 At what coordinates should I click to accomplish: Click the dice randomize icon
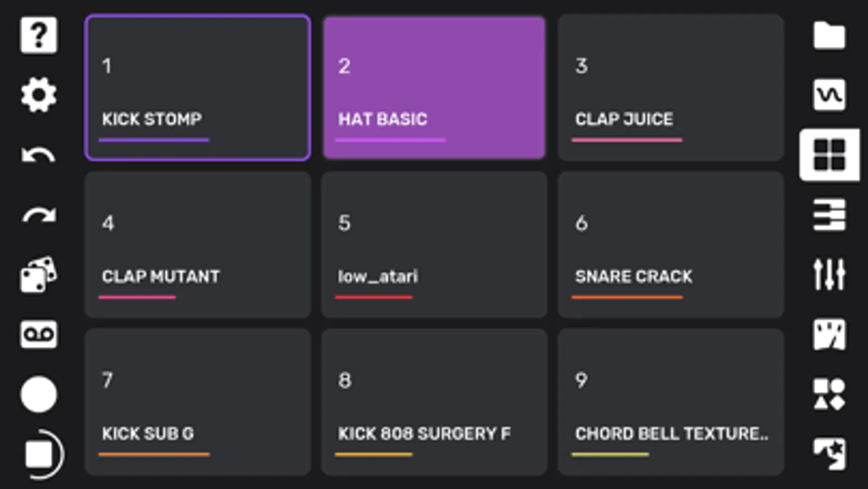[38, 275]
